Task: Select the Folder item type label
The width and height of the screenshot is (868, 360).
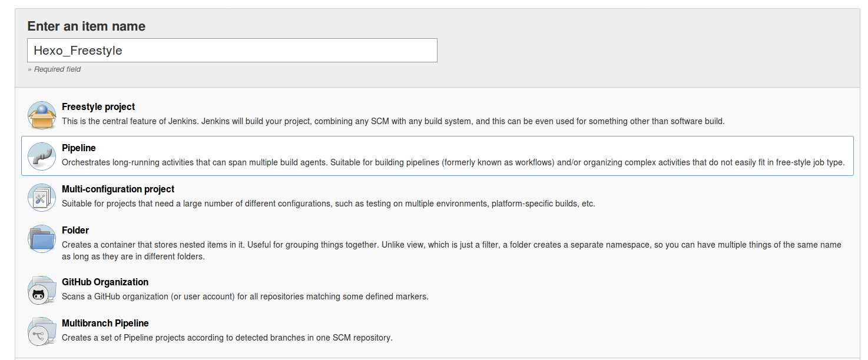Action: pos(75,231)
